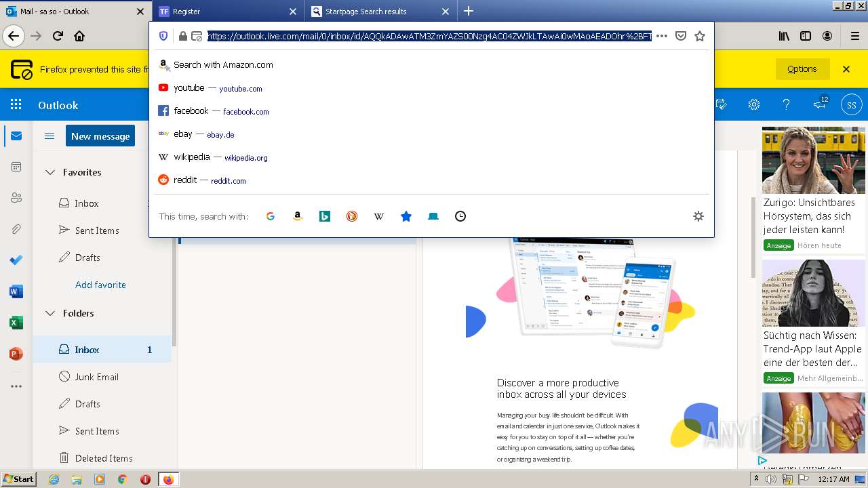
Task: Toggle the Firefox sidebar view button
Action: [806, 36]
